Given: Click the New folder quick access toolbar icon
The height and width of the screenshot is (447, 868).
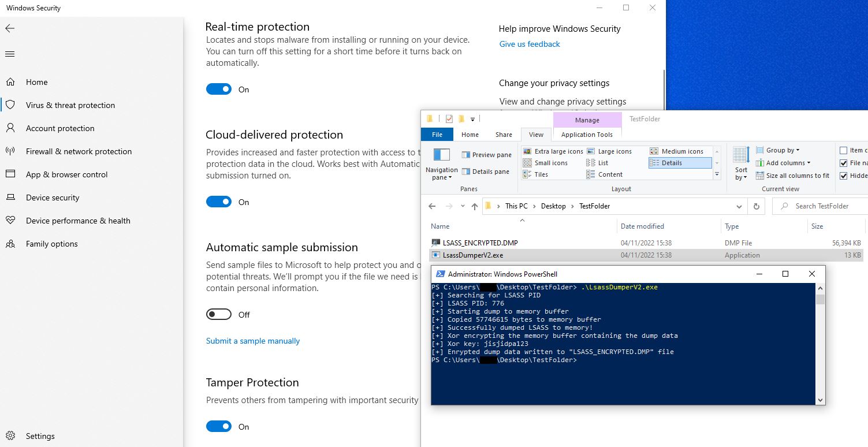Looking at the screenshot, I should [461, 119].
